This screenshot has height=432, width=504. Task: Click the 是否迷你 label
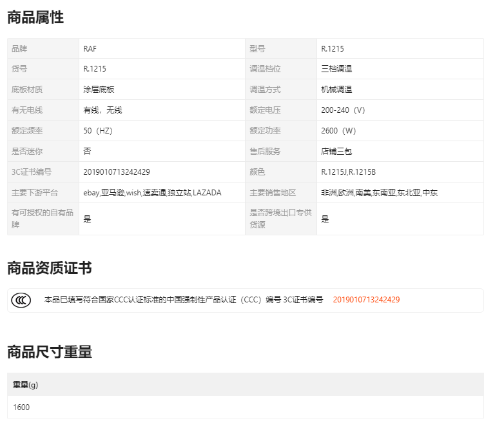pyautogui.click(x=27, y=151)
